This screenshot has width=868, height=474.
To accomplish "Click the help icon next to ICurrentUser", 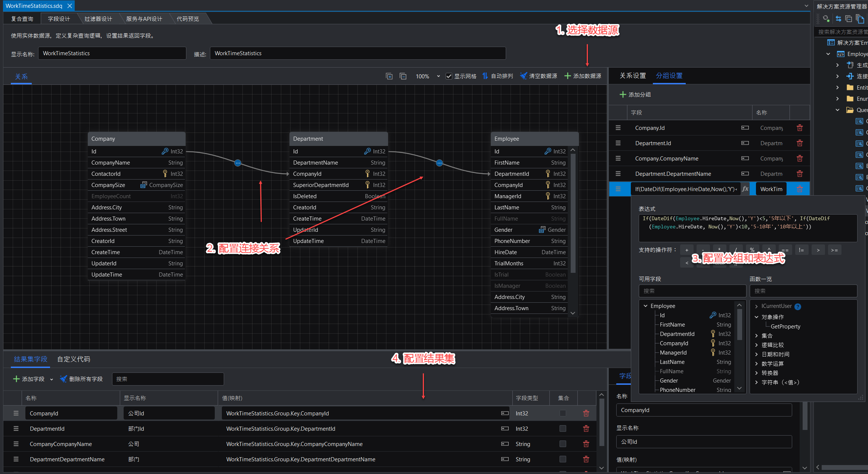I will pos(798,307).
